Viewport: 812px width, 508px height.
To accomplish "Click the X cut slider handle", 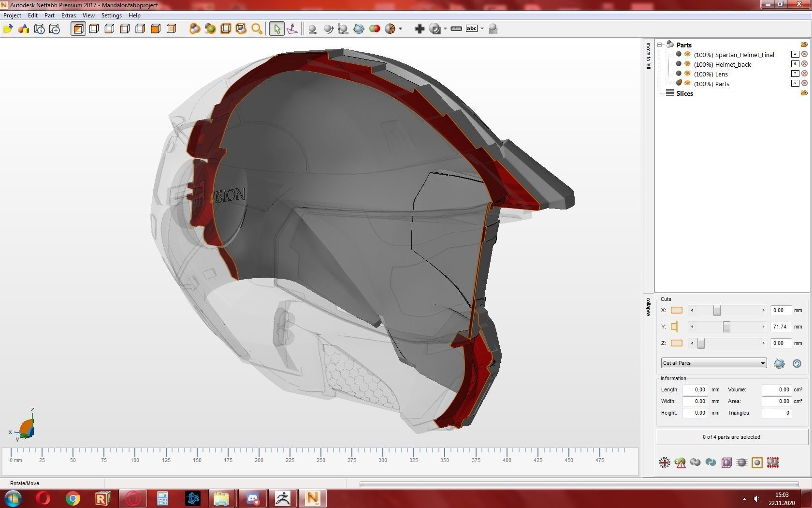I will tap(717, 310).
